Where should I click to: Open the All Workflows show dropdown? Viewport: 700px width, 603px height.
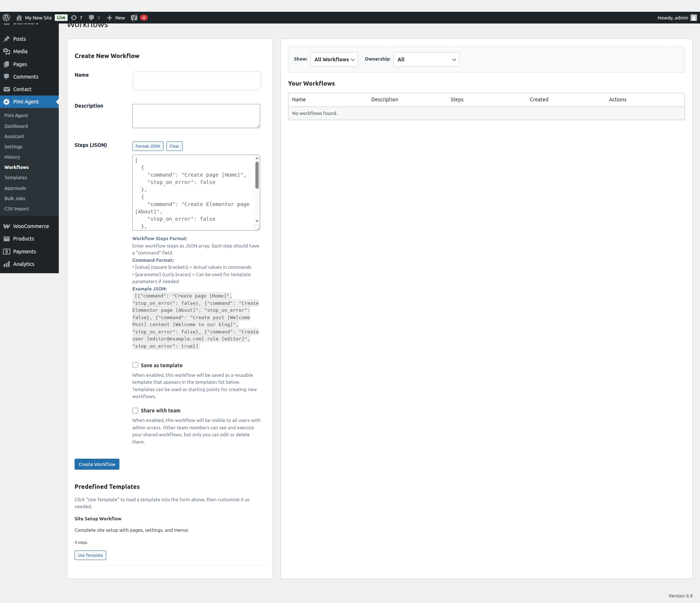click(334, 59)
